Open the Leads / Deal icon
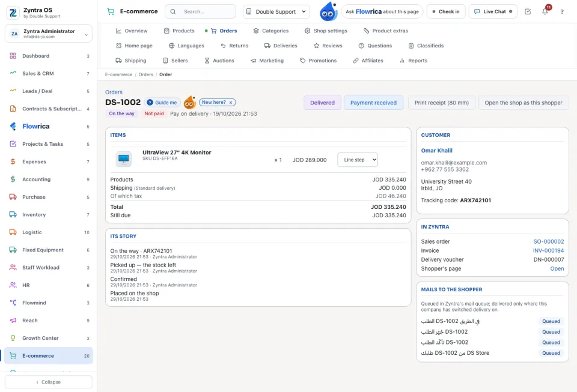 click(x=13, y=91)
